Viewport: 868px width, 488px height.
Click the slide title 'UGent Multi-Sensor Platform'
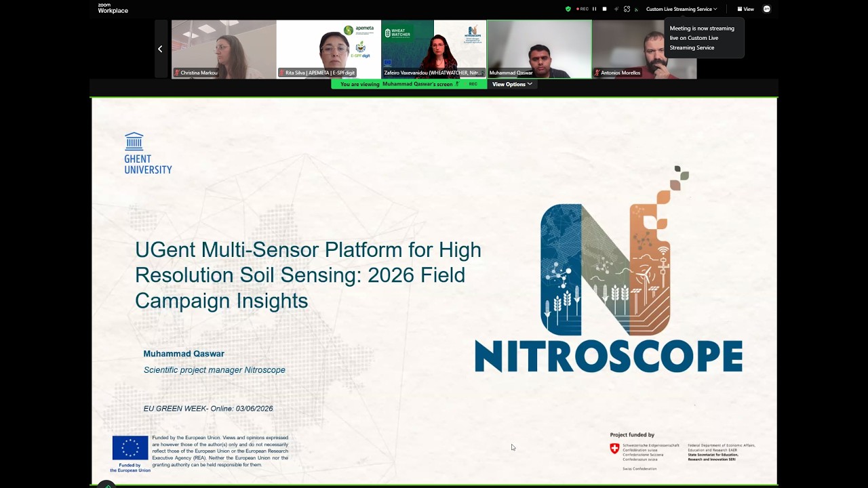308,275
